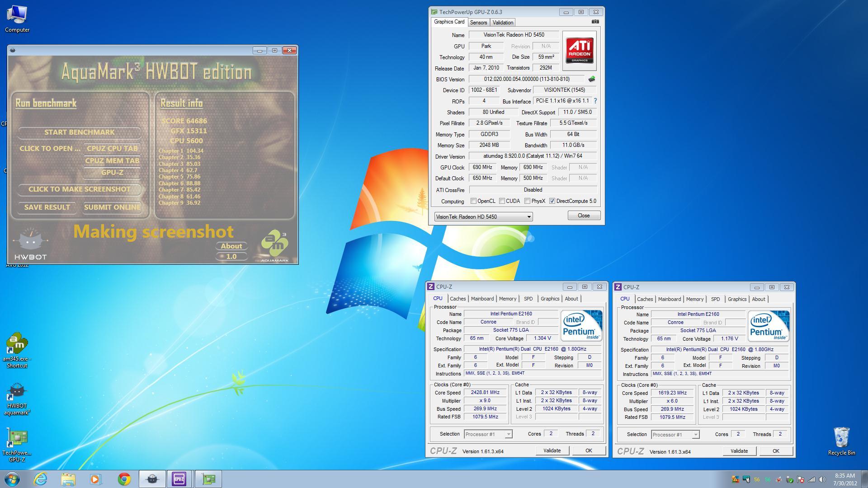Open Windows Media Player from taskbar
868x488 pixels.
pyautogui.click(x=96, y=479)
